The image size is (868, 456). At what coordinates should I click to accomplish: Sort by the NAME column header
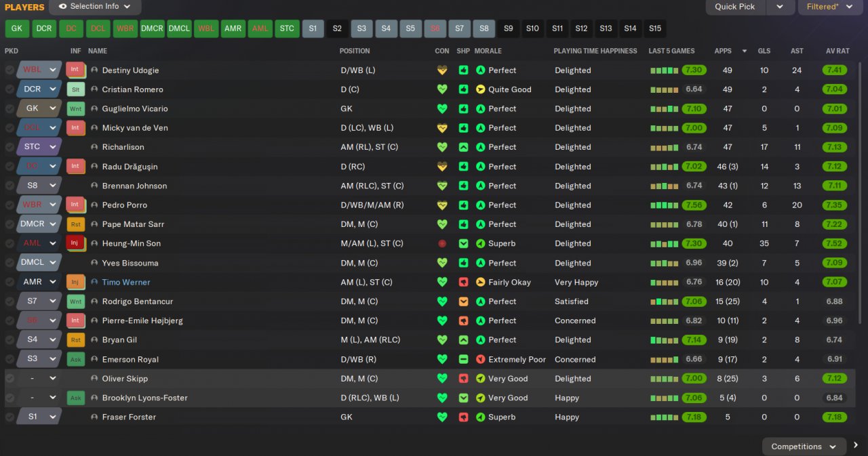pos(98,51)
